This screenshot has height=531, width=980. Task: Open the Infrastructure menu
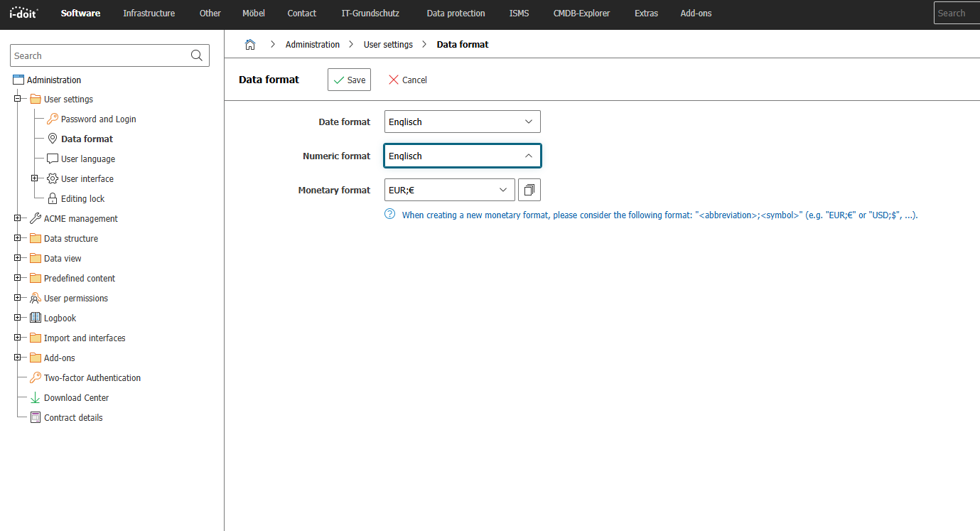pyautogui.click(x=149, y=14)
